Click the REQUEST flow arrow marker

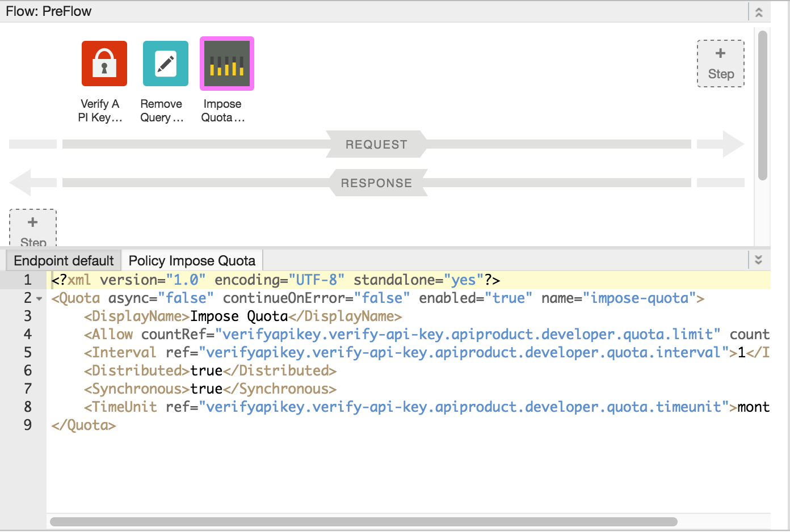point(376,144)
